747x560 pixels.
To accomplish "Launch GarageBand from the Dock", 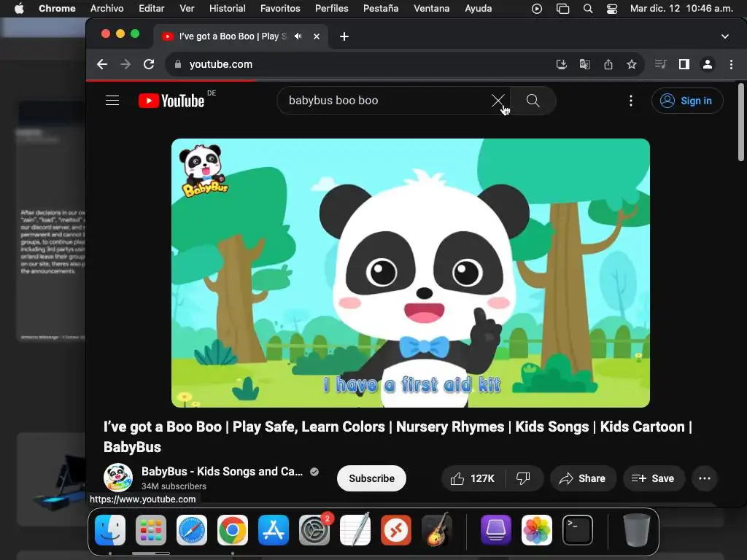I will pos(437,530).
